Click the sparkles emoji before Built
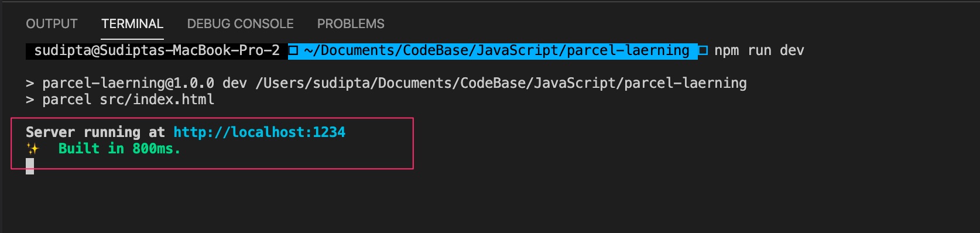 pyautogui.click(x=32, y=149)
